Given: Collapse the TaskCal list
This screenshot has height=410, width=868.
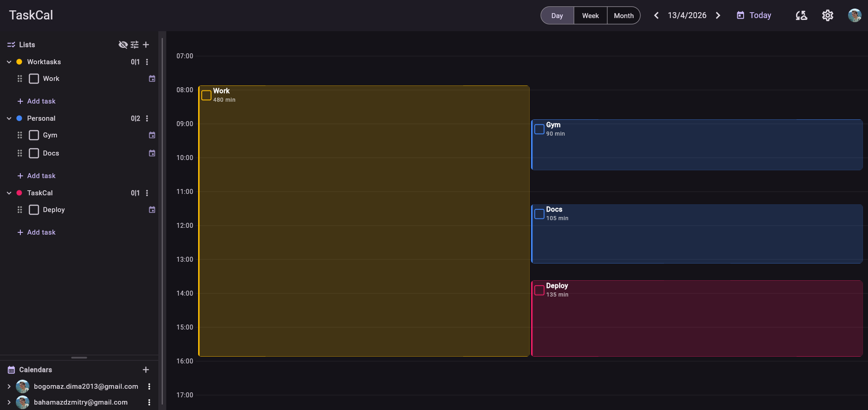Looking at the screenshot, I should (x=9, y=193).
